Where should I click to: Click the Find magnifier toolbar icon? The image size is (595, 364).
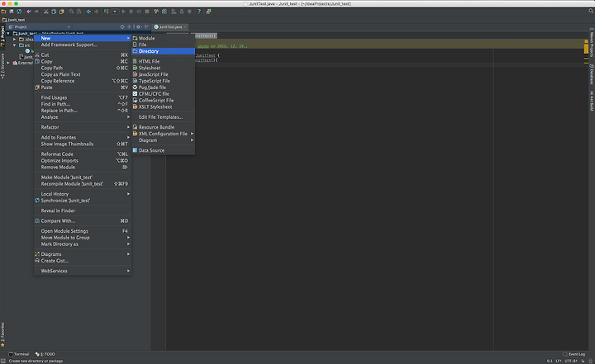[x=71, y=12]
